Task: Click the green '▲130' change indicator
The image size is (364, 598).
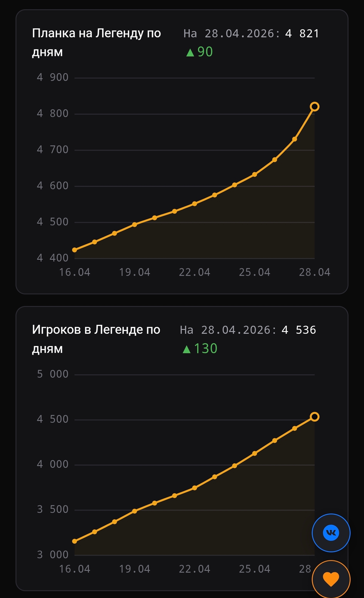Action: (x=200, y=348)
